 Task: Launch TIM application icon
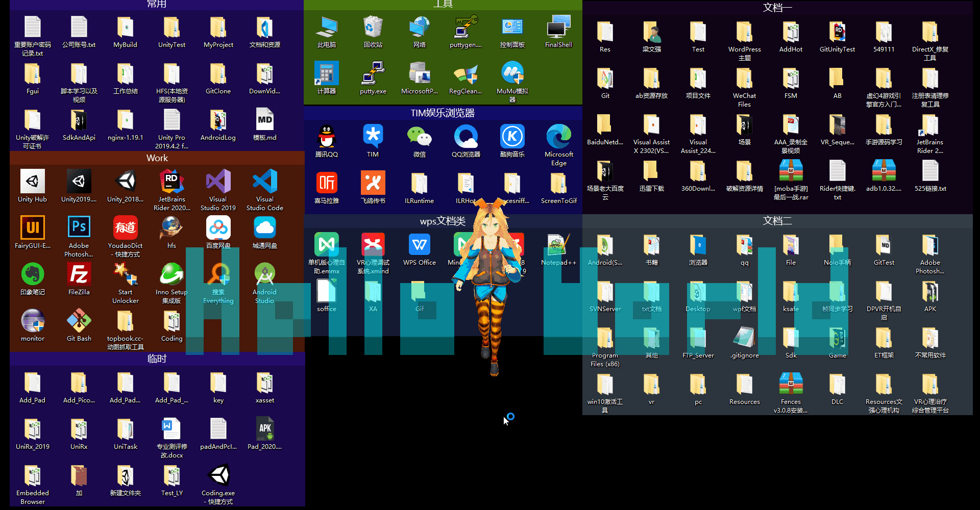pyautogui.click(x=373, y=141)
